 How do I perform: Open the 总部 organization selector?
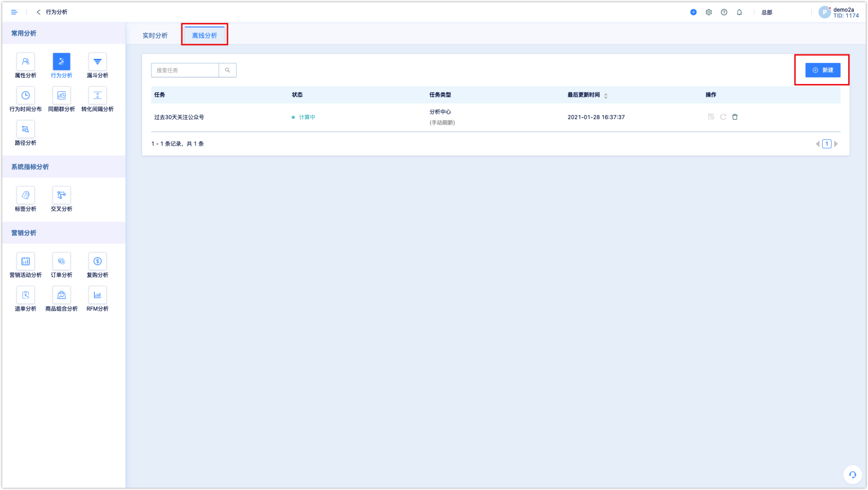click(767, 12)
